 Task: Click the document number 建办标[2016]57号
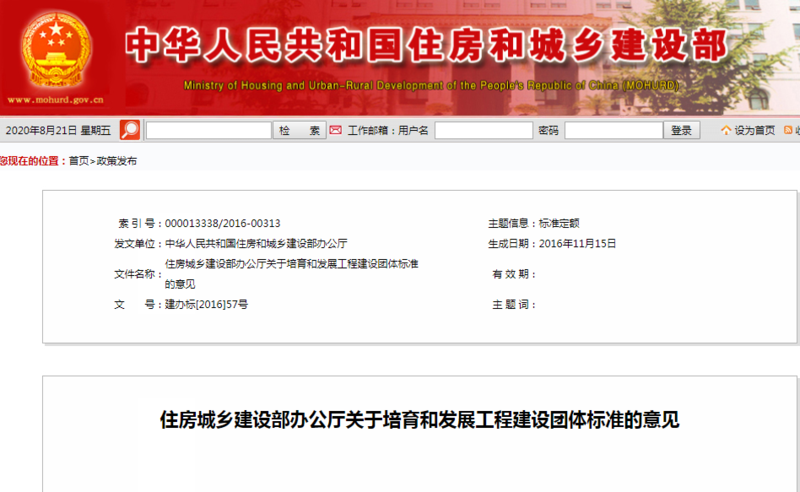coord(206,304)
